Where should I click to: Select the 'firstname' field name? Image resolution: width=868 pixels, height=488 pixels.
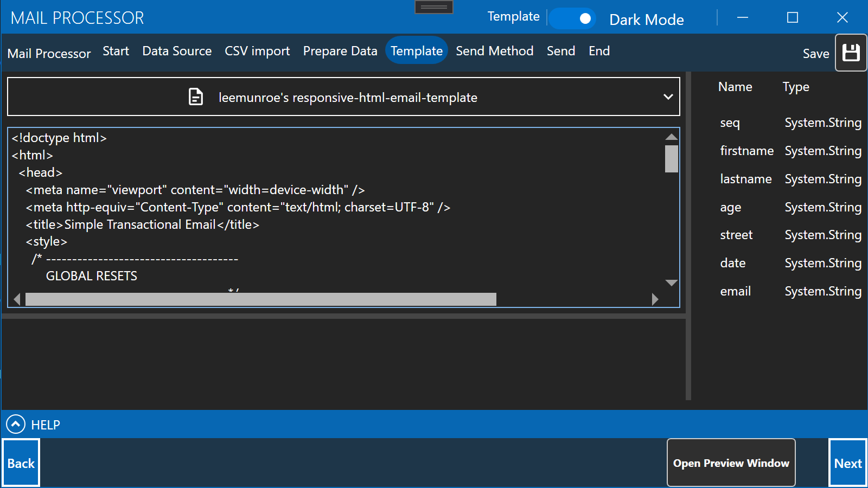[x=747, y=151]
